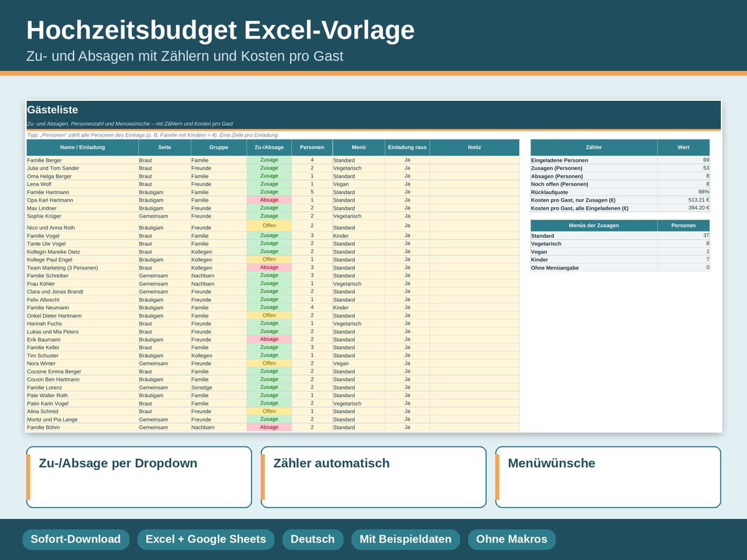Screen dimensions: 747x560
Task: Select Offen status for Nico und Anna Roth
Action: click(269, 226)
